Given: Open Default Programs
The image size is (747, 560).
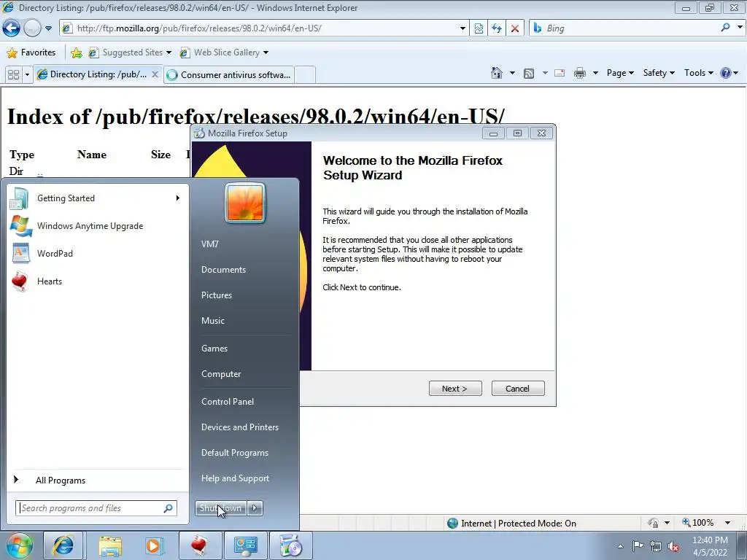Looking at the screenshot, I should (x=234, y=453).
